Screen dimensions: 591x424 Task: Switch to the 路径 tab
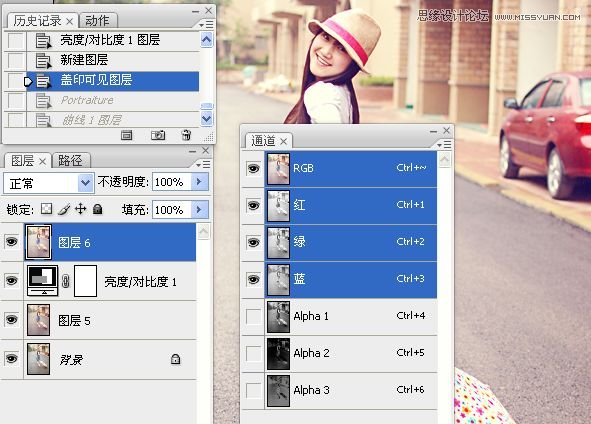[70, 161]
